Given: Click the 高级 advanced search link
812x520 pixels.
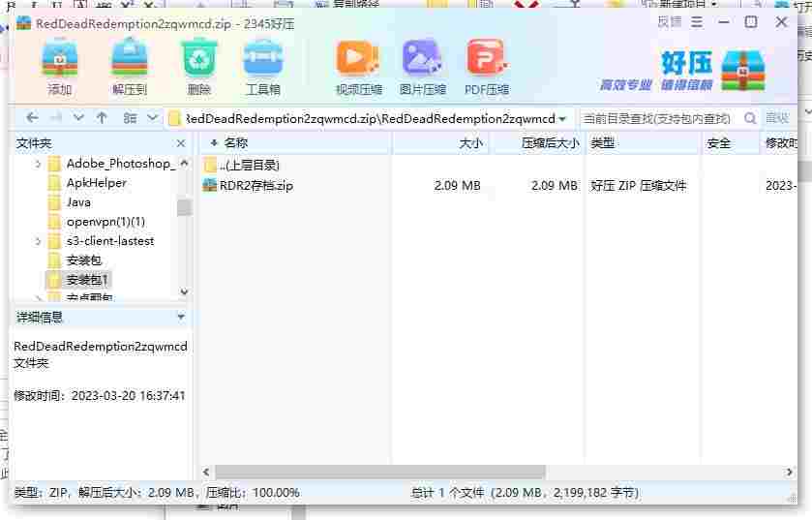Looking at the screenshot, I should point(777,118).
